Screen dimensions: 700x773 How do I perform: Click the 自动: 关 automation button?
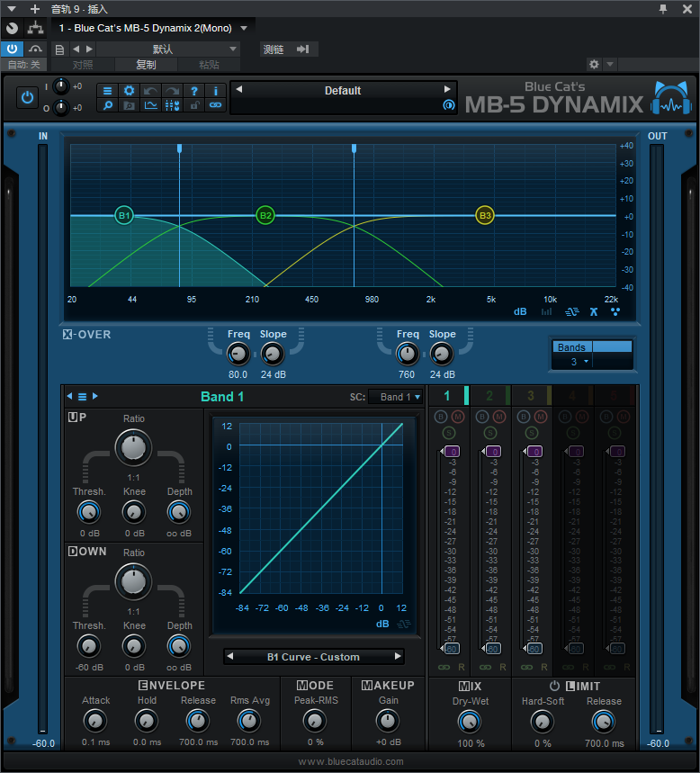pos(23,65)
